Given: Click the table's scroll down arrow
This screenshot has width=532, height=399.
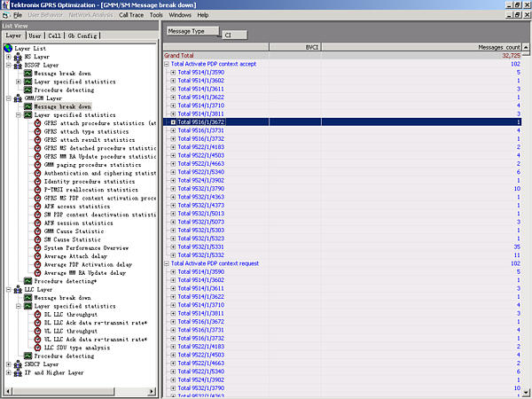Looking at the screenshot, I should pyautogui.click(x=526, y=391).
